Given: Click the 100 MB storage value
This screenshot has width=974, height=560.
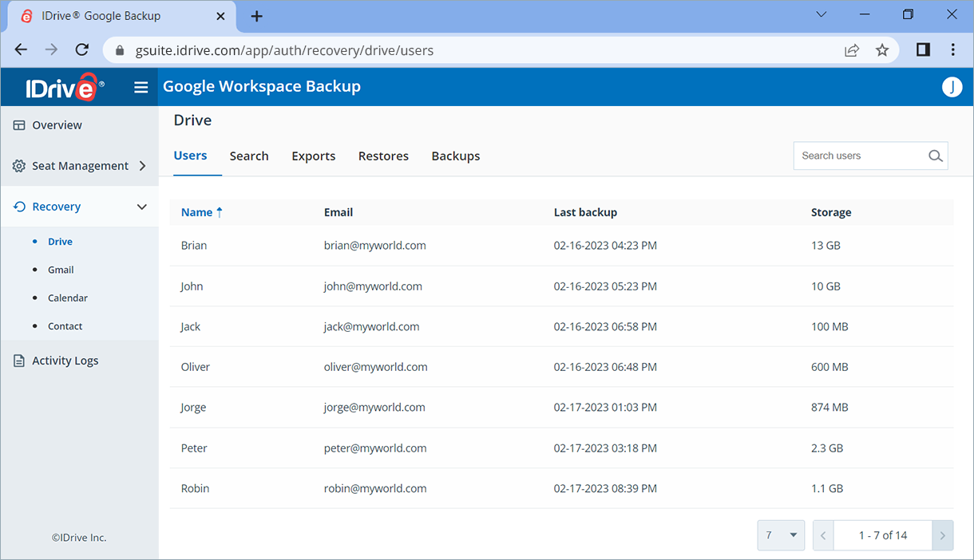Looking at the screenshot, I should [829, 326].
